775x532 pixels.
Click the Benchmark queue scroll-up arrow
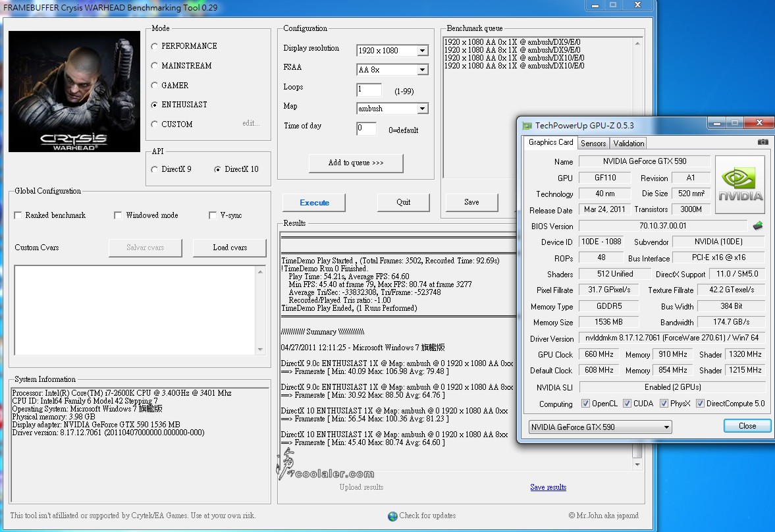point(637,43)
